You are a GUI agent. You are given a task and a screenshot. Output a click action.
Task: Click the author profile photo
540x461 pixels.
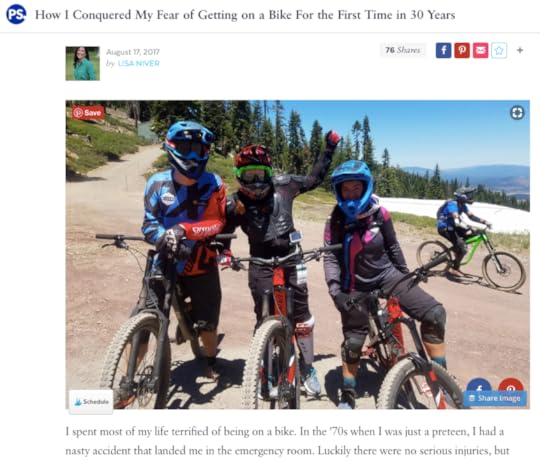tap(83, 63)
